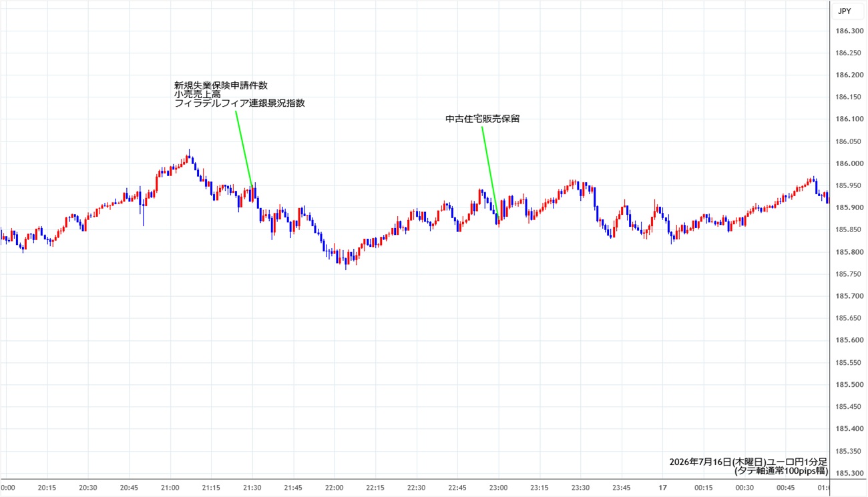The width and height of the screenshot is (868, 497).
Task: Select the 新規失業保険申請件数 annotation text
Action: point(221,85)
